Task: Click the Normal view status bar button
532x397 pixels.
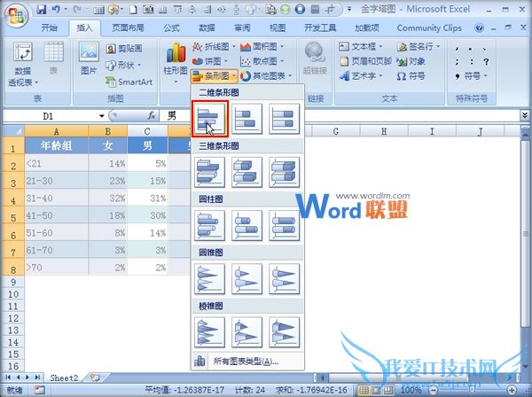Action: click(364, 390)
